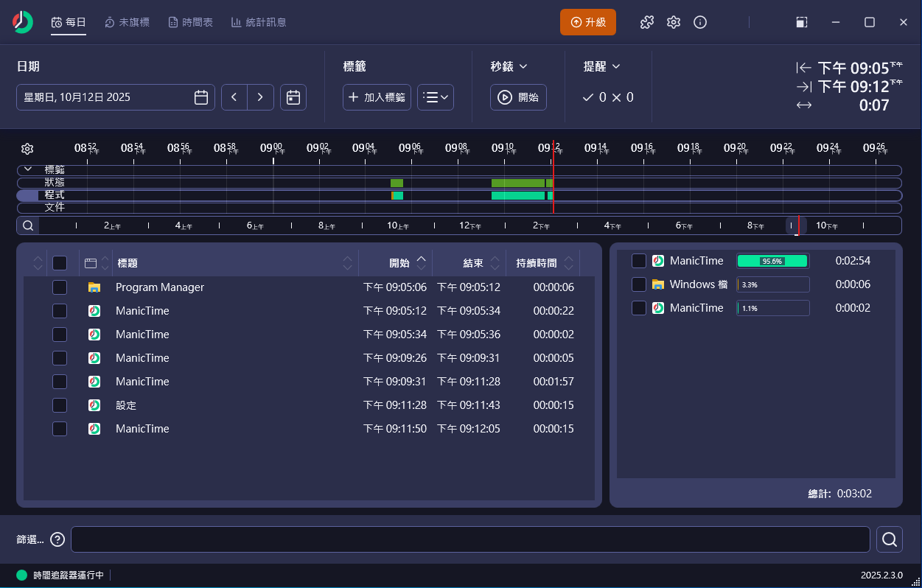Screen dimensions: 922x588
Task: Open the 統計訊息 tab
Action: (x=259, y=22)
